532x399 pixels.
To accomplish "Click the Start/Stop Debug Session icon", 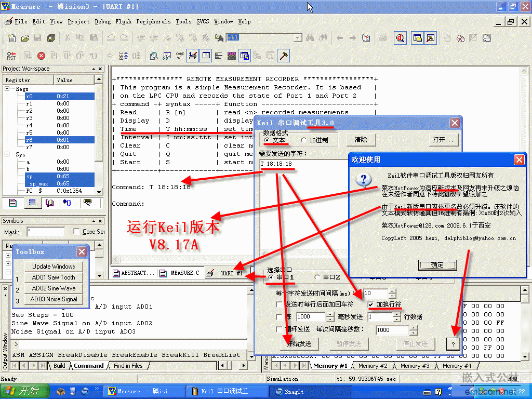I will [401, 38].
